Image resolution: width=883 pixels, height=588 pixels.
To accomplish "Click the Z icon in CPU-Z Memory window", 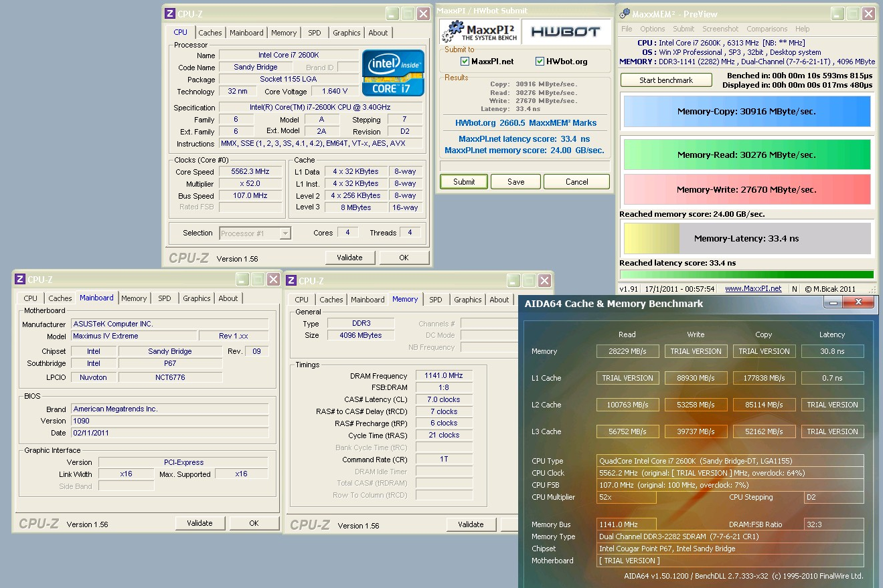I will tap(292, 281).
